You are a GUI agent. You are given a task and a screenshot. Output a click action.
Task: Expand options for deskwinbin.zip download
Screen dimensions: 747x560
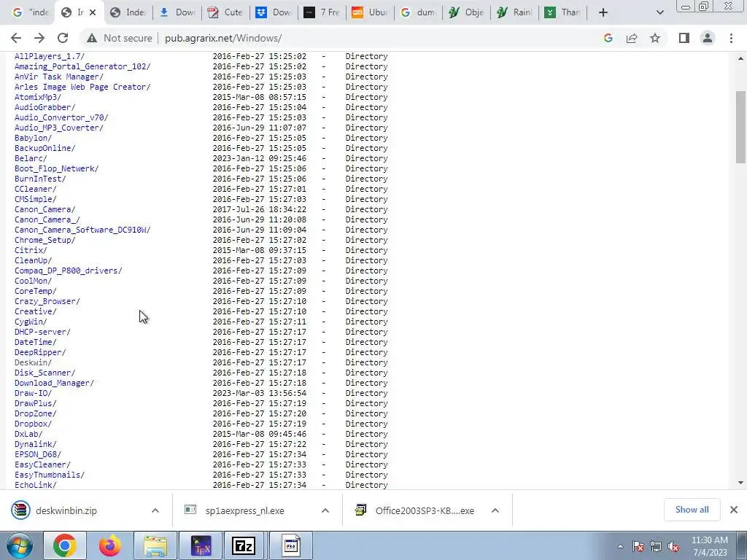click(x=155, y=510)
